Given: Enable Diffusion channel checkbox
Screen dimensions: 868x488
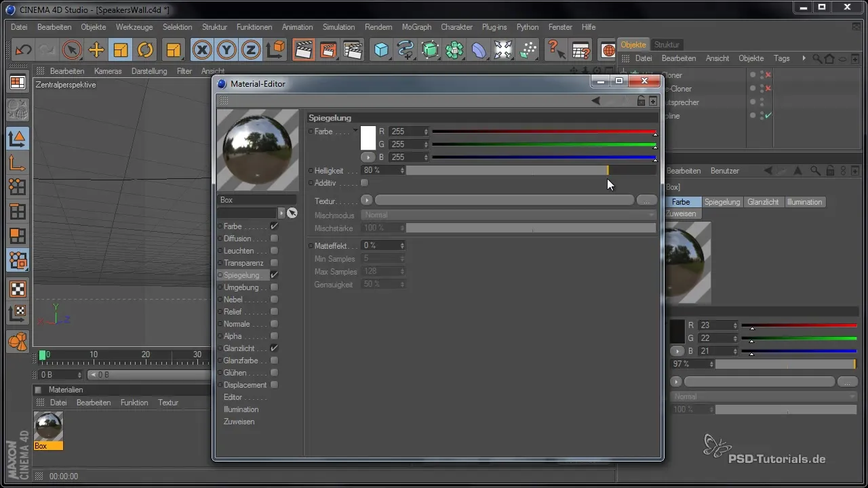Looking at the screenshot, I should [274, 239].
